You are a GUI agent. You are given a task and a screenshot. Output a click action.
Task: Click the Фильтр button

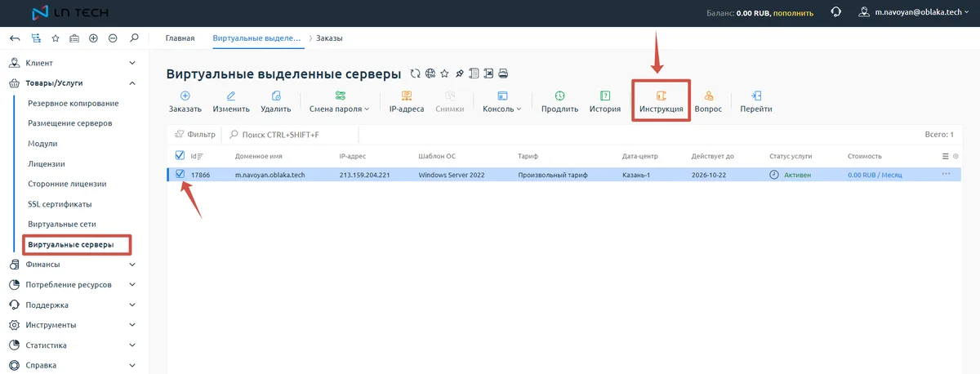click(194, 134)
